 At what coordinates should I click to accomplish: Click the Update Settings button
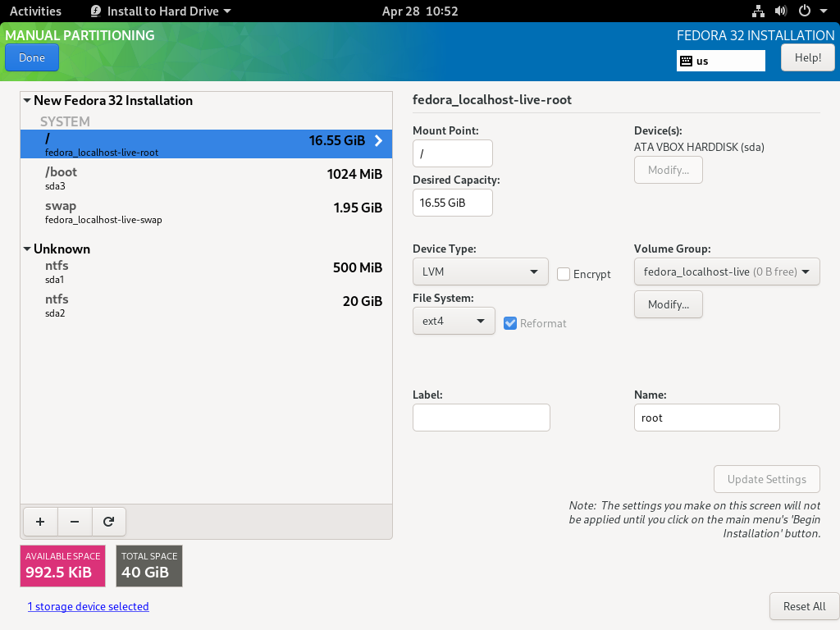(767, 479)
